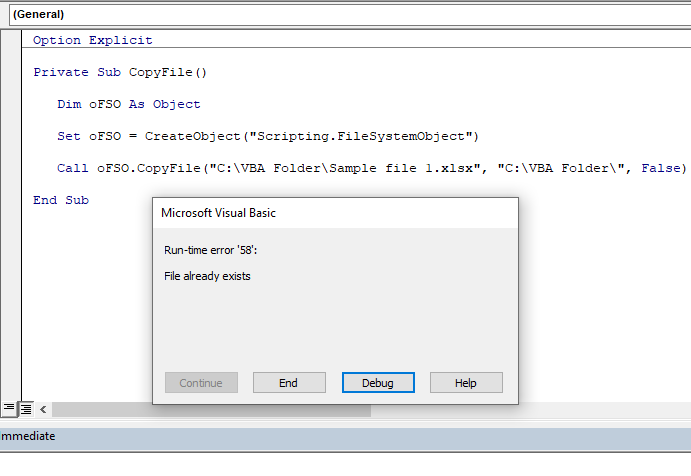Image resolution: width=691 pixels, height=476 pixels.
Task: Click the code window horizontal scrollbar thumb
Action: tap(210, 410)
